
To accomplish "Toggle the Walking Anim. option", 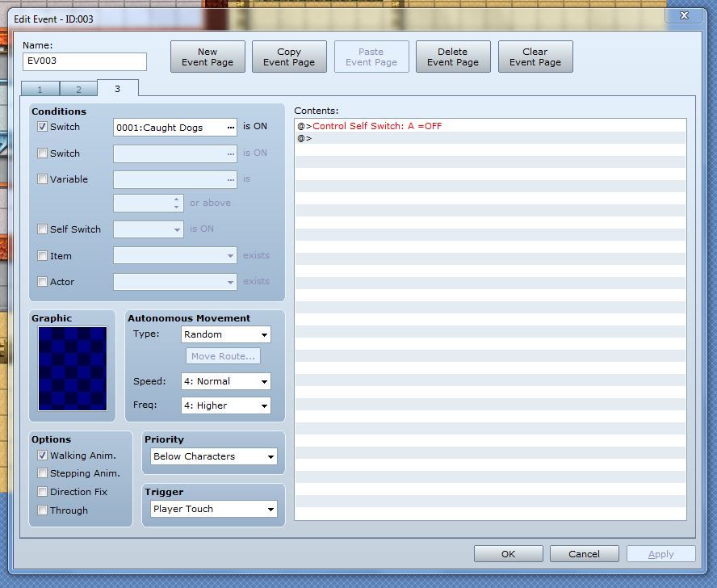I will (43, 456).
